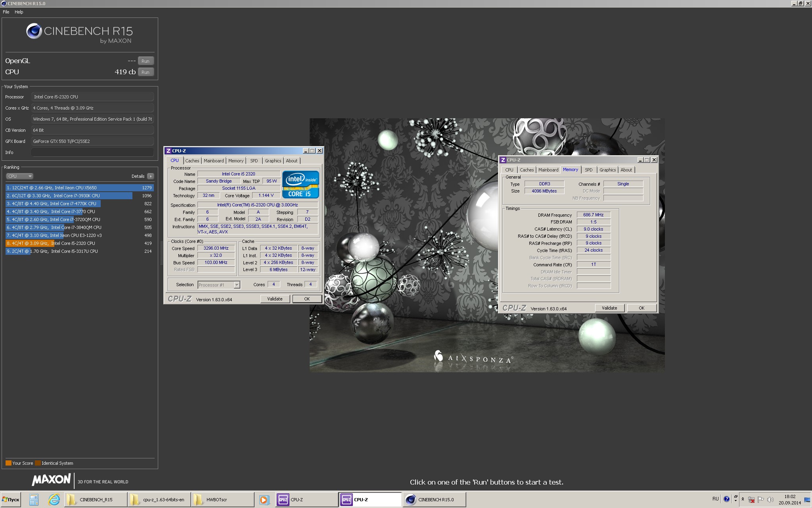Image resolution: width=812 pixels, height=508 pixels.
Task: Click the network disconnected tray icon
Action: point(751,500)
